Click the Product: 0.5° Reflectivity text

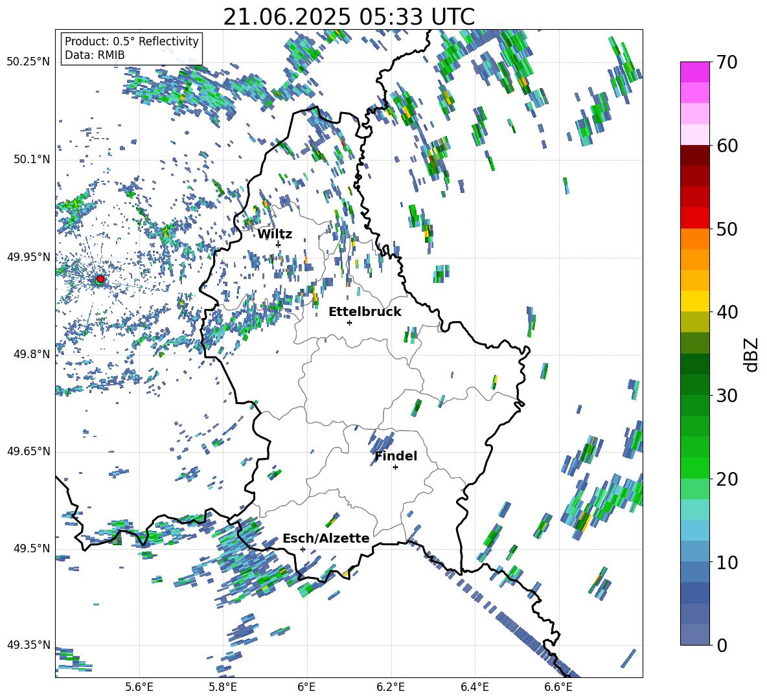point(132,41)
